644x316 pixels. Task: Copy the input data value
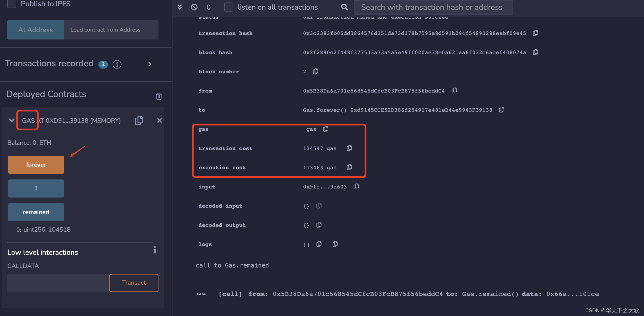point(356,186)
